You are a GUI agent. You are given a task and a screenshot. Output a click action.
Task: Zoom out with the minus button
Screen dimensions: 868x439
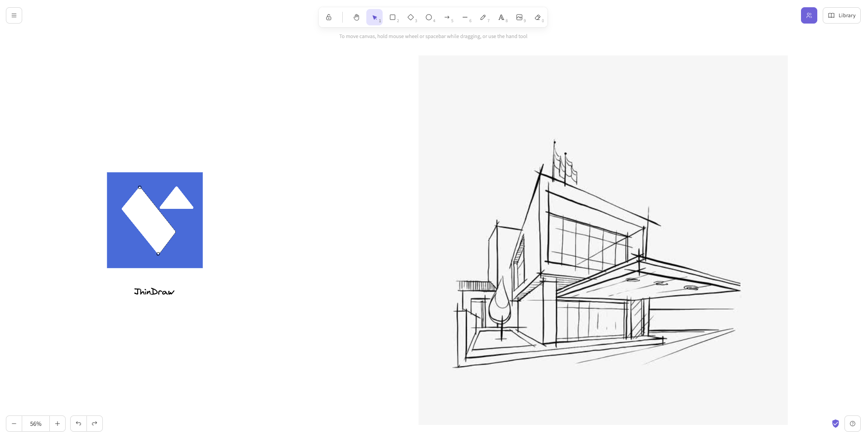[14, 424]
